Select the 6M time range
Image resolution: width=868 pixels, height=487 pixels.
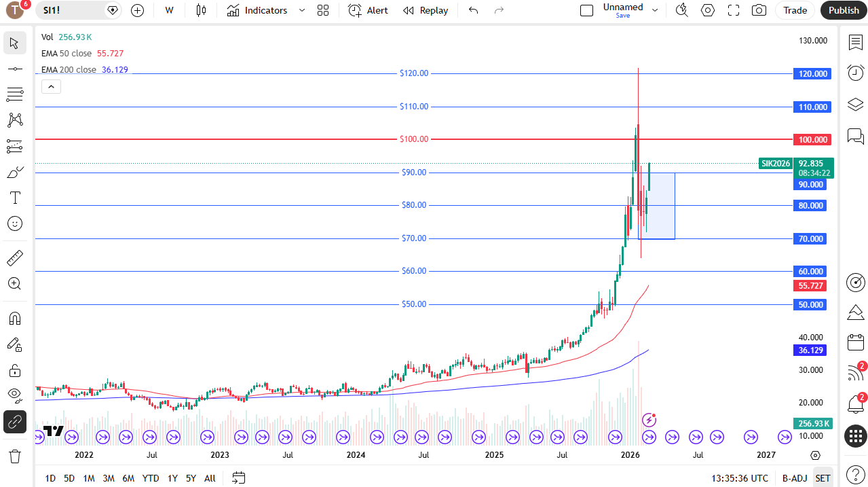(x=128, y=478)
